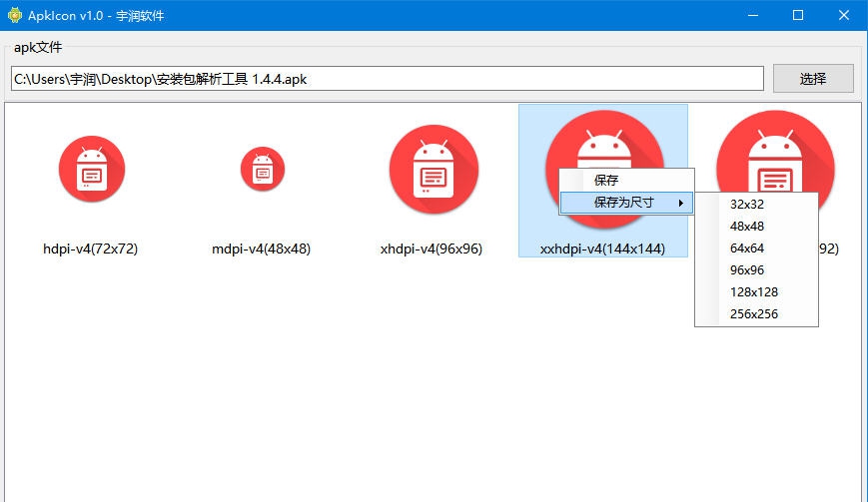The width and height of the screenshot is (868, 502).
Task: Select the mdpi-v4 48x48 icon thumbnail
Action: tap(263, 170)
